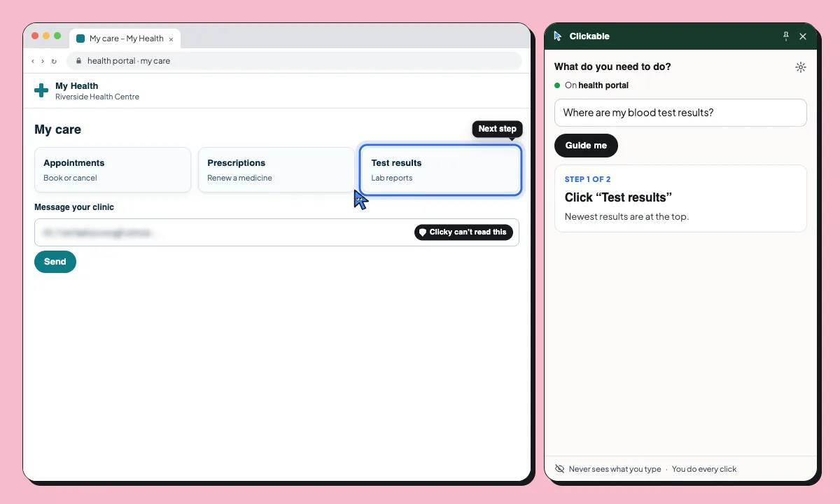Close the My care browser tab
Image resolution: width=840 pixels, height=504 pixels.
pyautogui.click(x=171, y=39)
